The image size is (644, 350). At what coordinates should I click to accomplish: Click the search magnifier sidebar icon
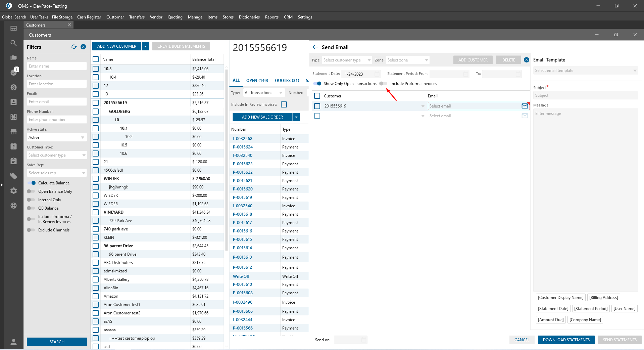pos(13,43)
